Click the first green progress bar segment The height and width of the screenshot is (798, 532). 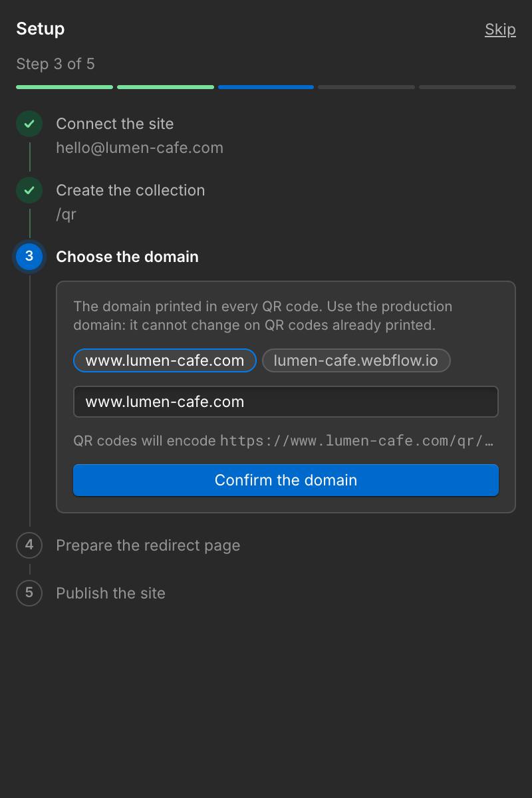click(65, 87)
